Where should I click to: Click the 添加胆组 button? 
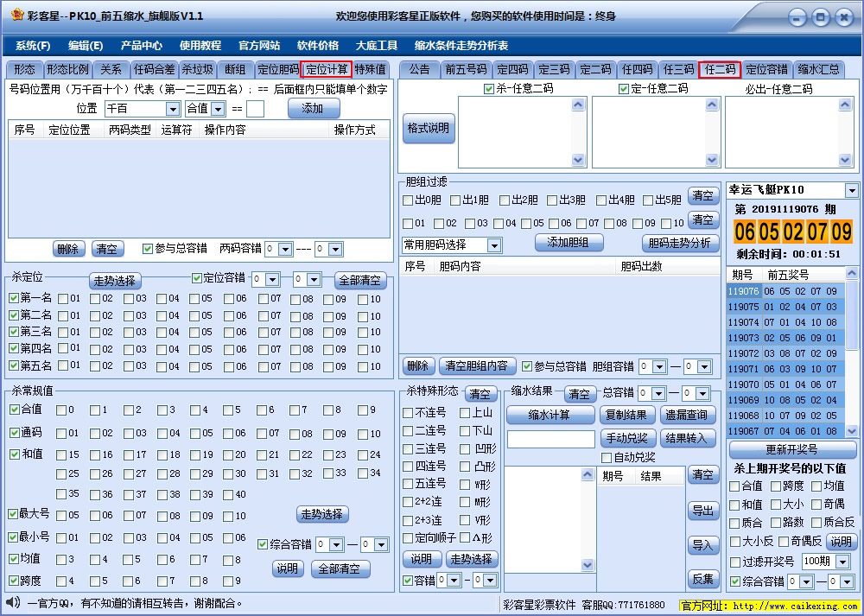coord(573,244)
